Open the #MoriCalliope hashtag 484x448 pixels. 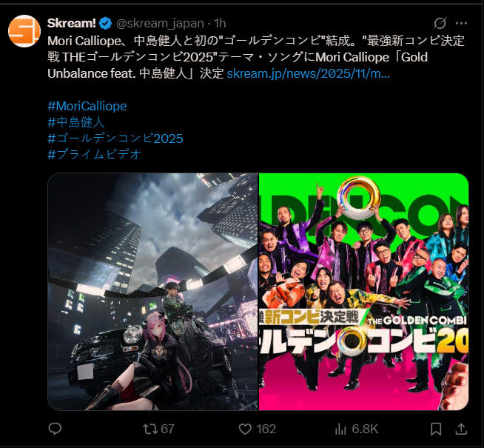pos(87,106)
